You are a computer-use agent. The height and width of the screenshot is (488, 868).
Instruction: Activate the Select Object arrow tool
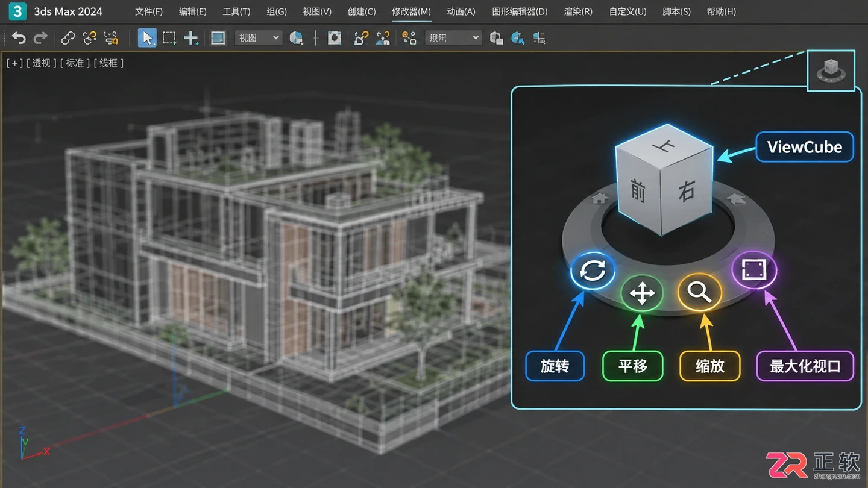(147, 38)
